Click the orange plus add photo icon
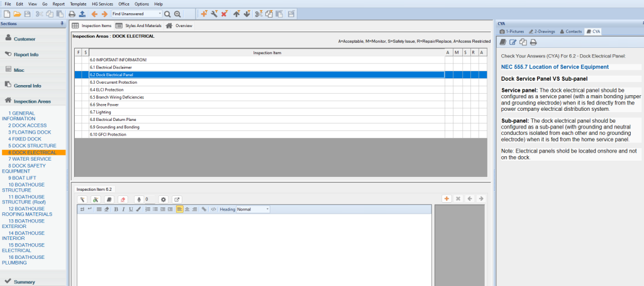Image resolution: width=644 pixels, height=286 pixels. pos(447,199)
